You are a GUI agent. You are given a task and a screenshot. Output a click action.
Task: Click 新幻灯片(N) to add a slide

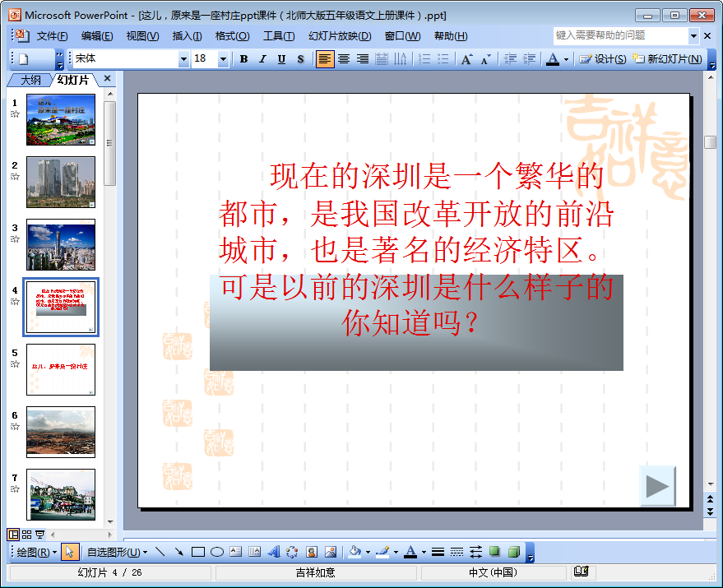[667, 59]
